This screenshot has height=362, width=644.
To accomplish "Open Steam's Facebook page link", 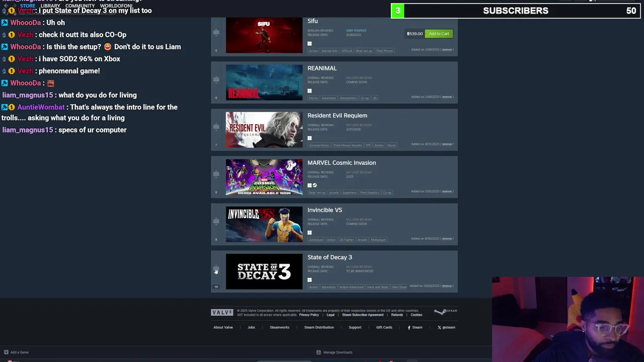I will pyautogui.click(x=415, y=327).
